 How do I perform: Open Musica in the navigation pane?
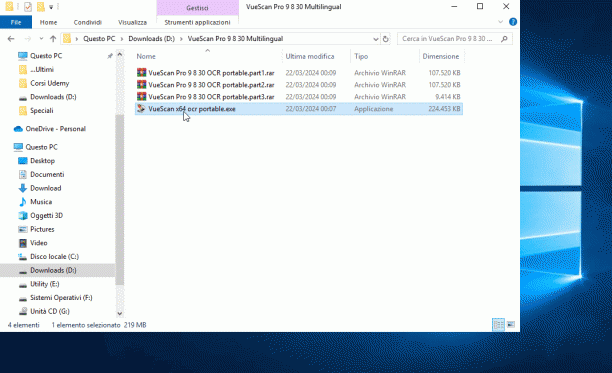coord(41,202)
